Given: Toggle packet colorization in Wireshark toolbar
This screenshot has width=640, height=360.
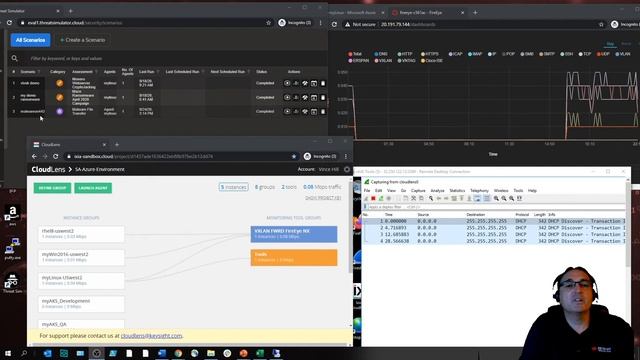Looking at the screenshot, I should (487, 198).
